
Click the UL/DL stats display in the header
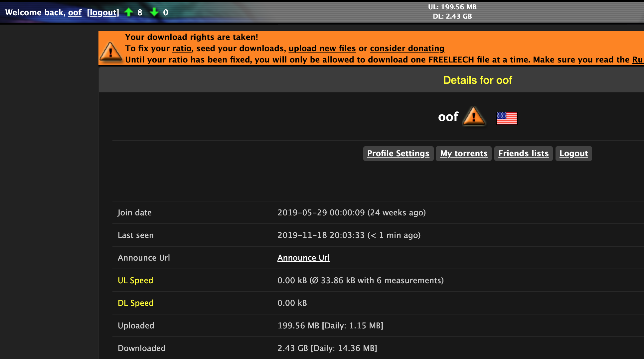452,11
